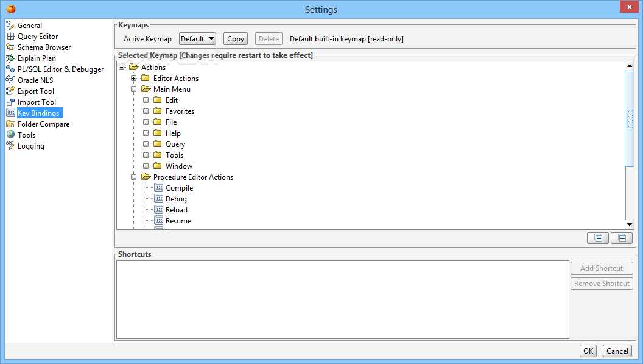Confirm settings with OK

[588, 351]
